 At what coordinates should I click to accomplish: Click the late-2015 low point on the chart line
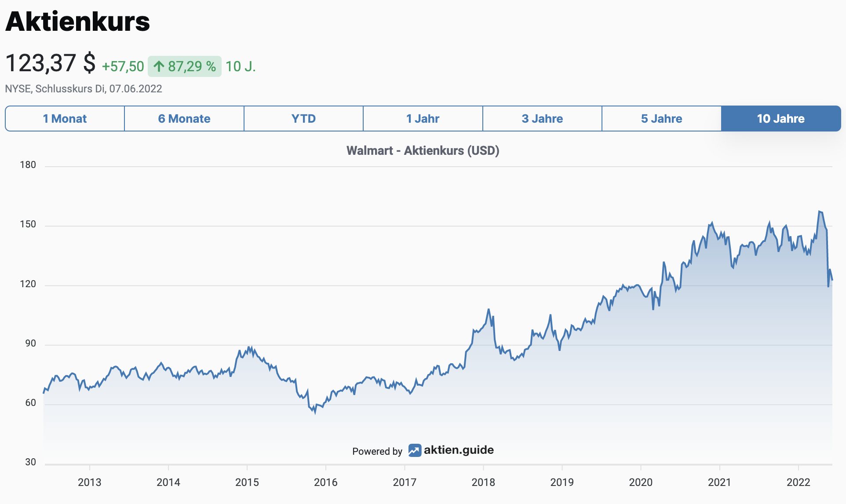[315, 413]
